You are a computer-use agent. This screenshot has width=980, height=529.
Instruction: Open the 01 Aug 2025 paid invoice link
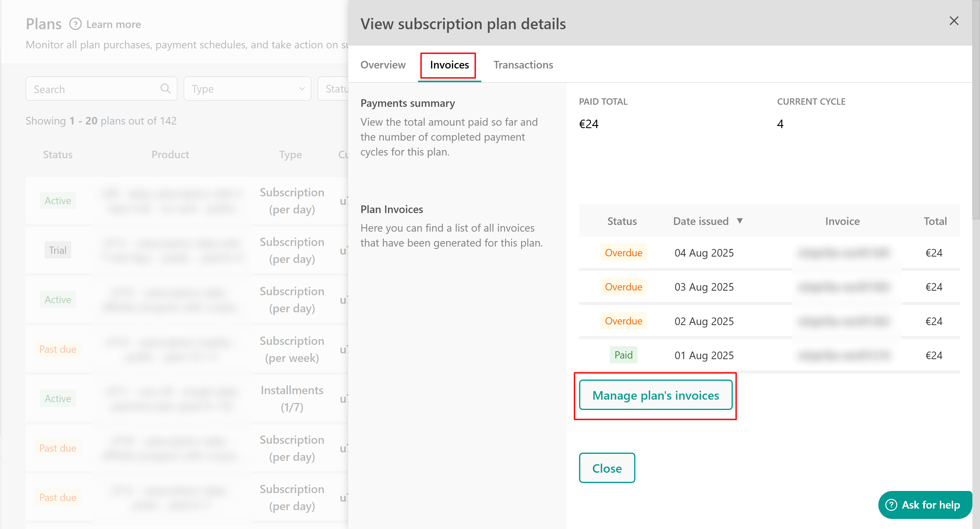click(x=843, y=355)
